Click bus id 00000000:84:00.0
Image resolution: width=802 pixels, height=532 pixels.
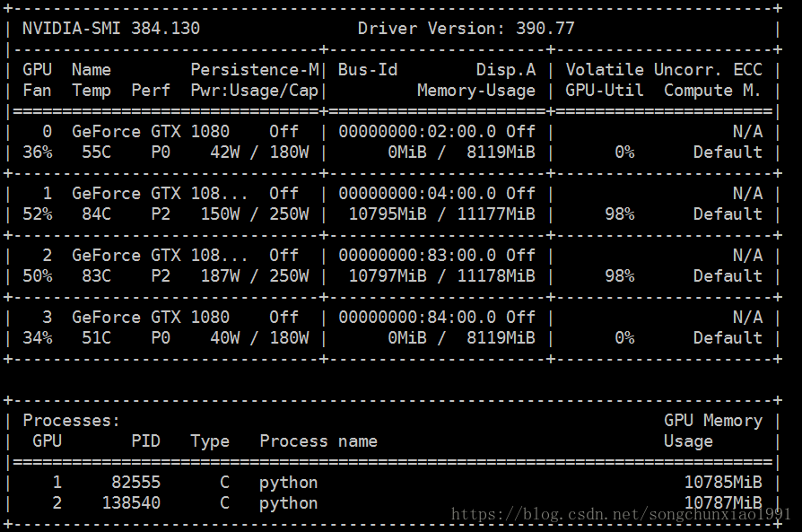pos(417,318)
